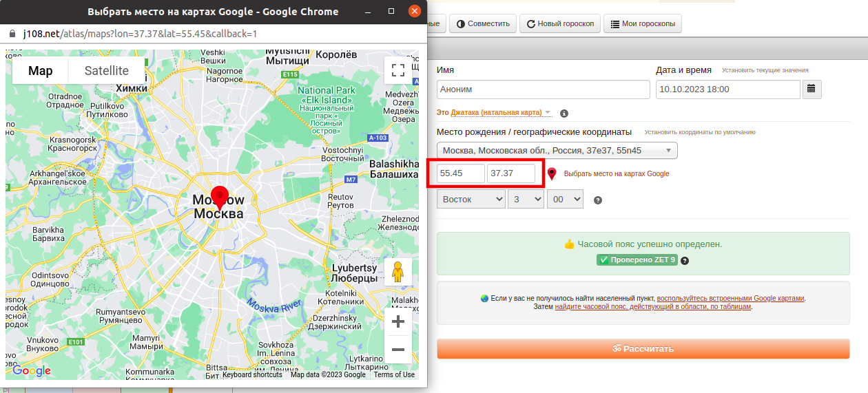Screen dimensions: 868x393
Task: Click help icon beside timezone dropdowns
Action: (598, 200)
